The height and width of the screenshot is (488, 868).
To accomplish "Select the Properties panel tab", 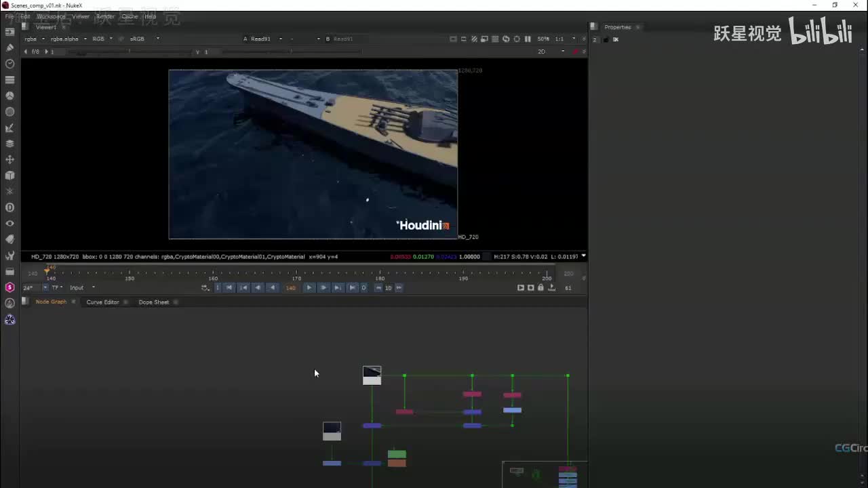I will coord(618,27).
